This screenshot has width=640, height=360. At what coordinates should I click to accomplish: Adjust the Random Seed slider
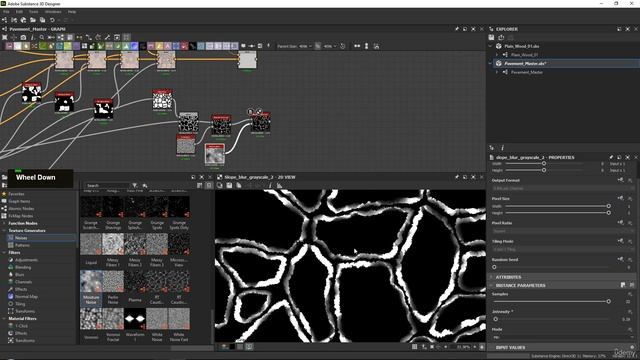[x=551, y=267]
